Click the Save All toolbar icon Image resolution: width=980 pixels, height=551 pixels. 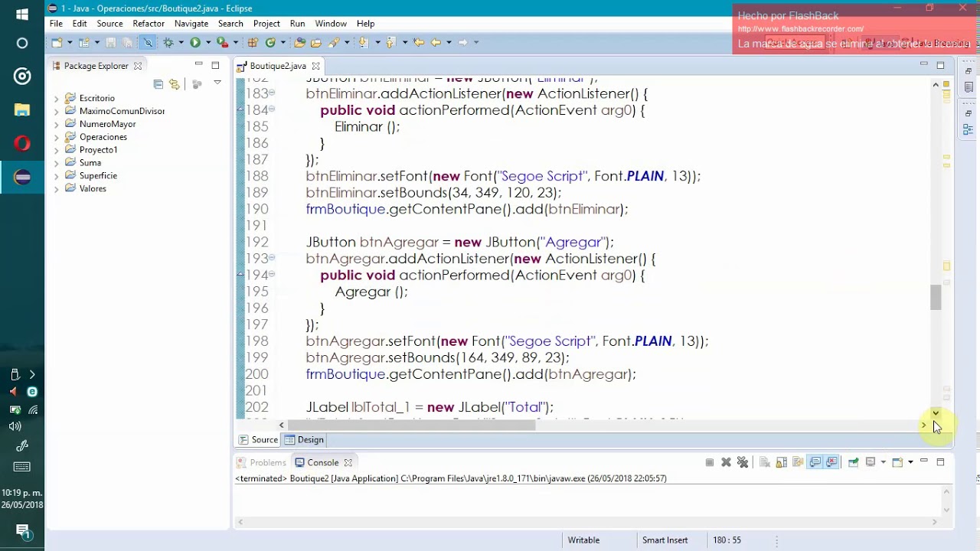[126, 42]
